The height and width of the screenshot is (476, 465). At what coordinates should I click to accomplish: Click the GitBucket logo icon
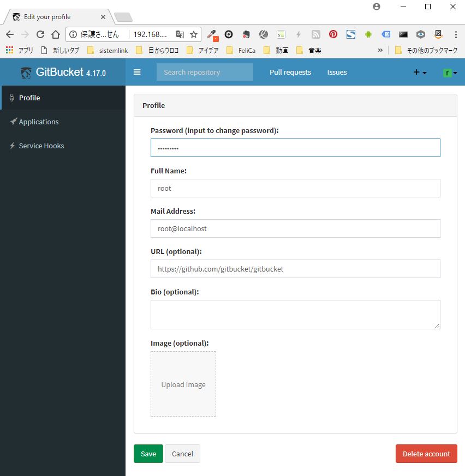point(26,73)
